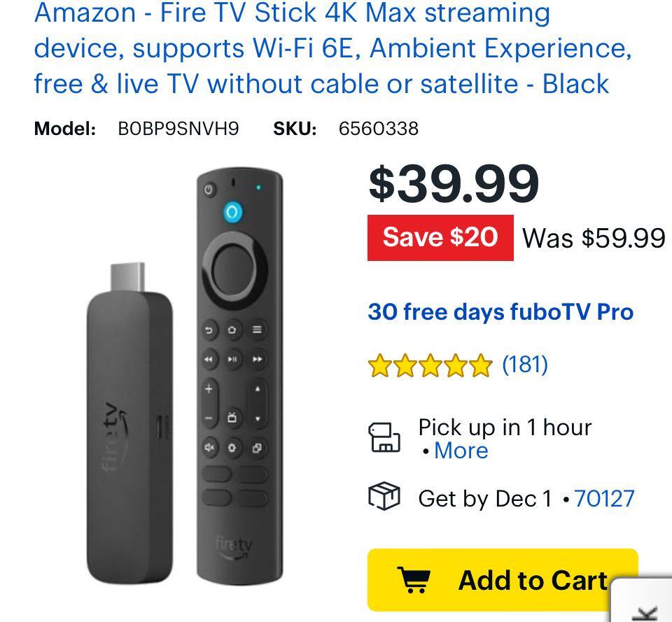
Task: Change the 70127 delivery ZIP code
Action: click(604, 499)
